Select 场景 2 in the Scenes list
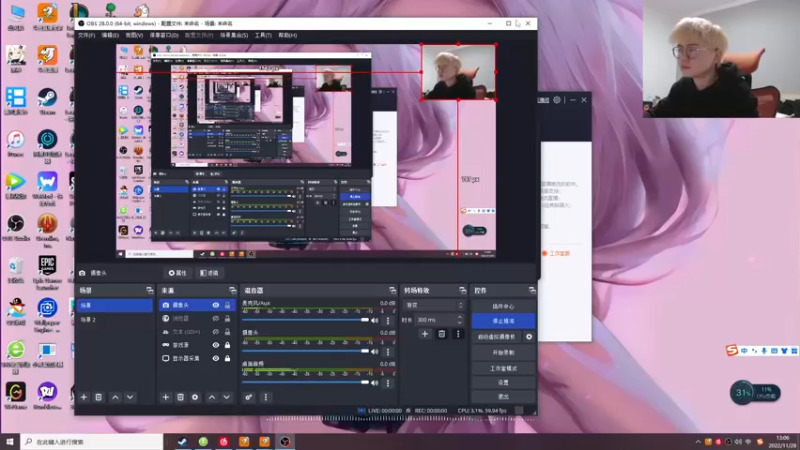 tap(114, 319)
